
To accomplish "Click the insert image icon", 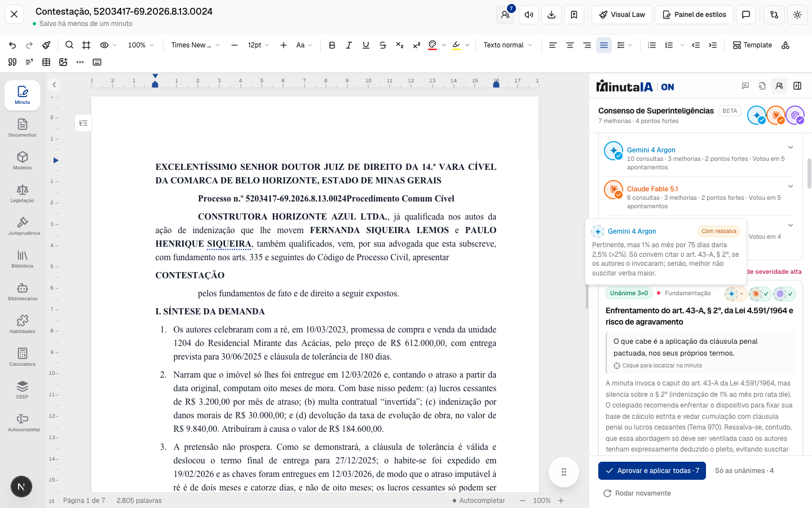I will coord(63,62).
